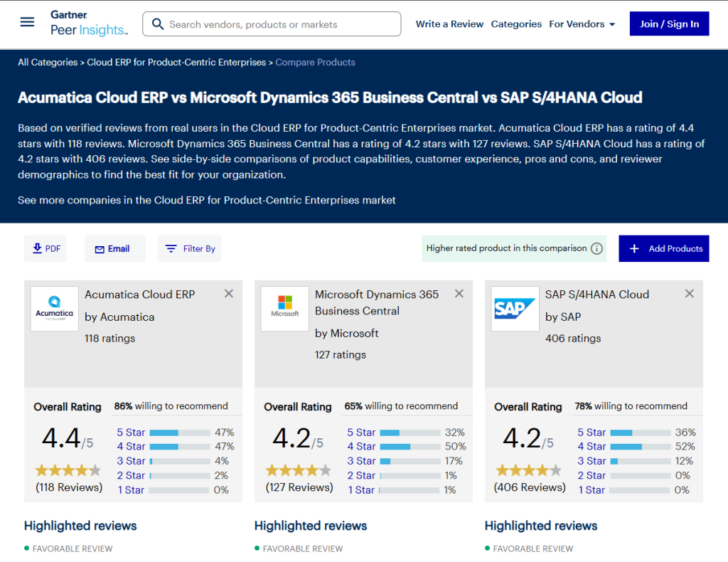The height and width of the screenshot is (562, 728).
Task: Email the comparison
Action: tap(114, 248)
